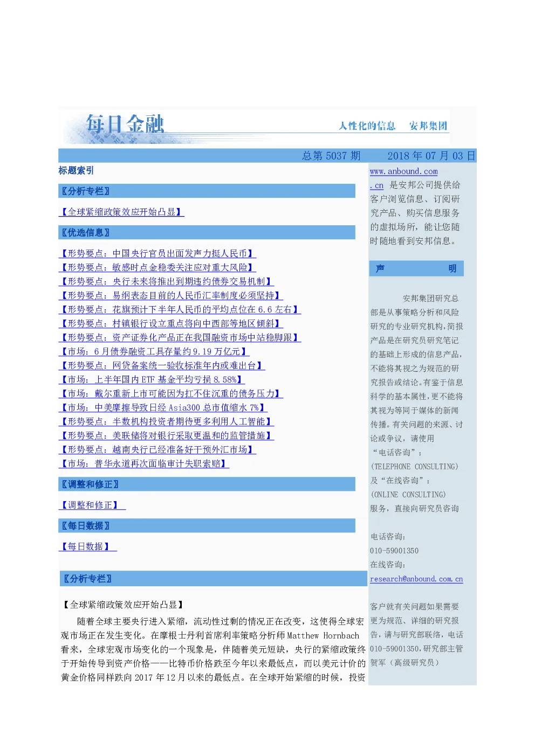Open link 越南央行已经准备好干预外汇市场

(x=157, y=449)
